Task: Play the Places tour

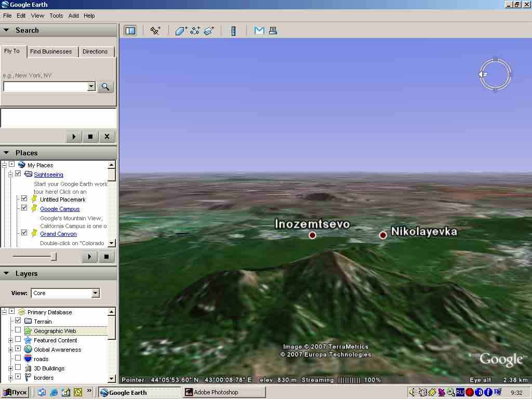Action: pos(89,257)
